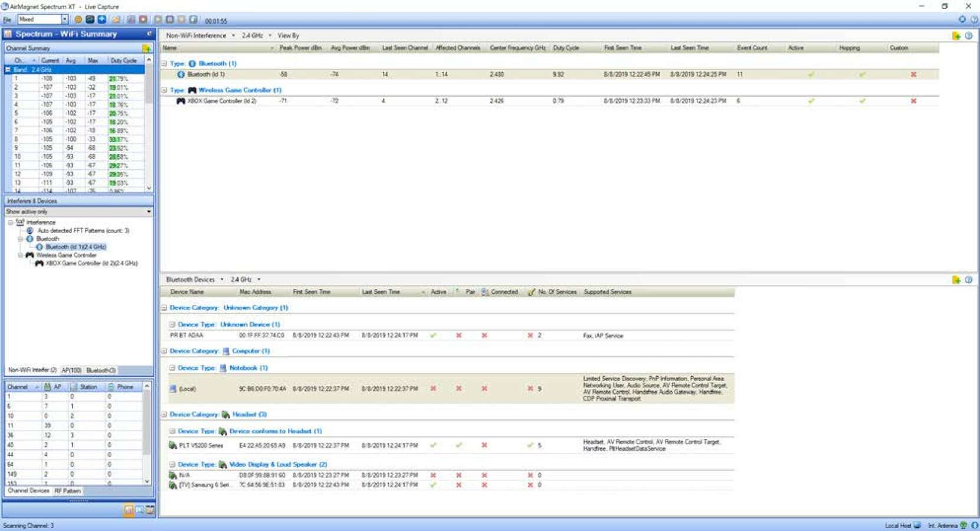The width and height of the screenshot is (980, 531).
Task: Click the export icon in Non-WiFi Interference pane
Action: (956, 35)
